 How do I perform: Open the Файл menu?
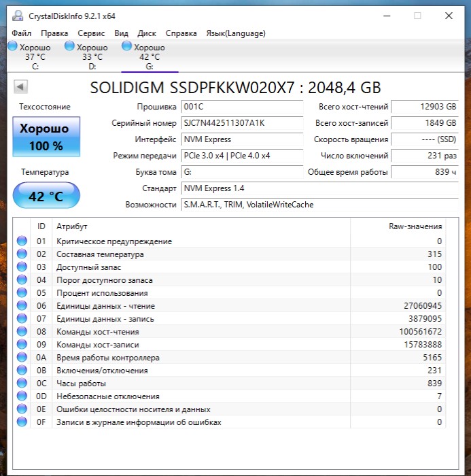(22, 33)
